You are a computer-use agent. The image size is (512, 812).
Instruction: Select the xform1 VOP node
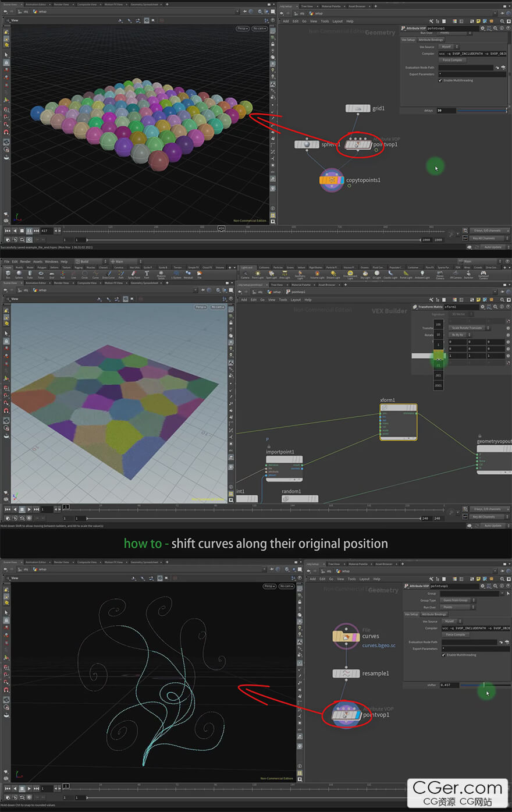399,421
